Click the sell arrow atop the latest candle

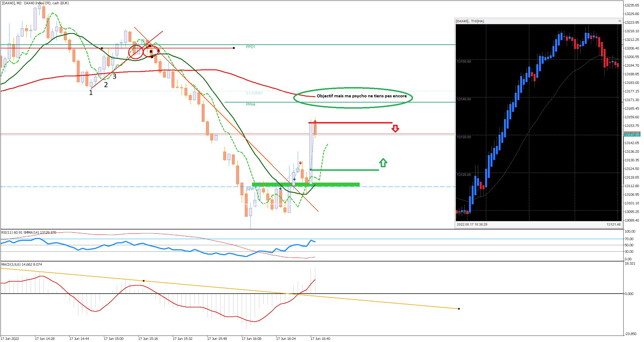[x=315, y=122]
